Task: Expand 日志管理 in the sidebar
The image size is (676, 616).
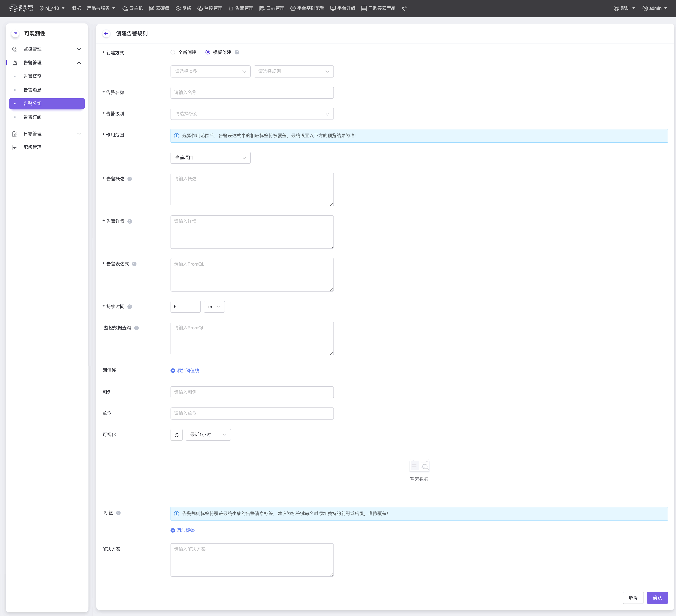Action: click(47, 134)
